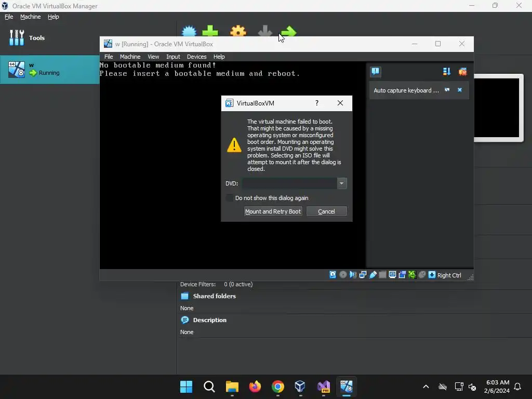
Task: Open Machine menu in VirtualBox Manager
Action: (x=31, y=17)
